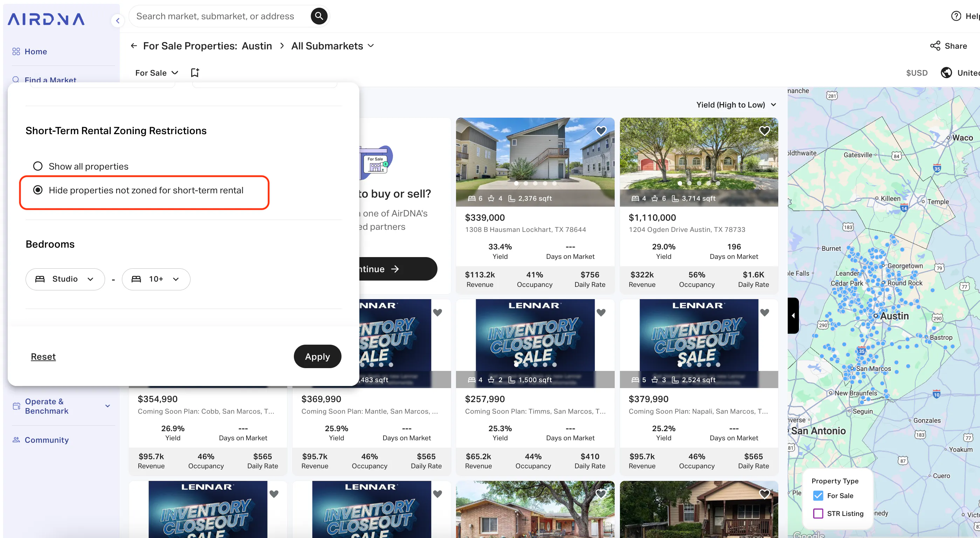Screen dimensions: 980x538
Task: Select Show all properties radio button
Action: [38, 166]
